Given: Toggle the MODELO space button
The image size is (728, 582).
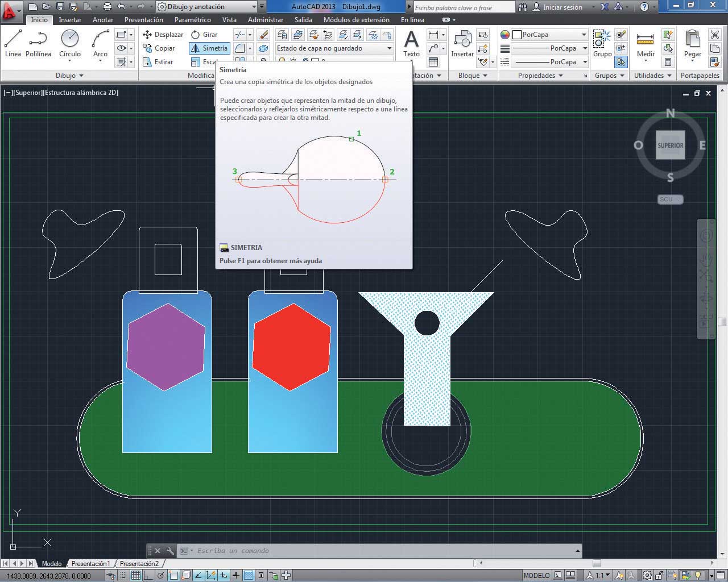Looking at the screenshot, I should [x=536, y=575].
